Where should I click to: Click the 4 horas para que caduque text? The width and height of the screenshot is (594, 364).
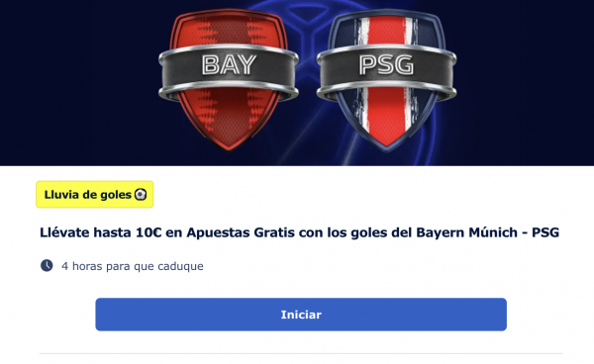click(133, 266)
